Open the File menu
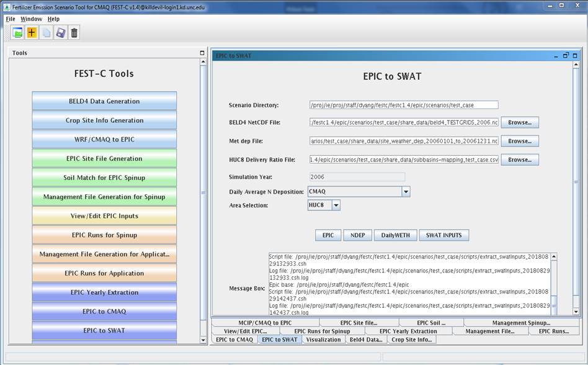The width and height of the screenshot is (588, 365). (x=11, y=19)
